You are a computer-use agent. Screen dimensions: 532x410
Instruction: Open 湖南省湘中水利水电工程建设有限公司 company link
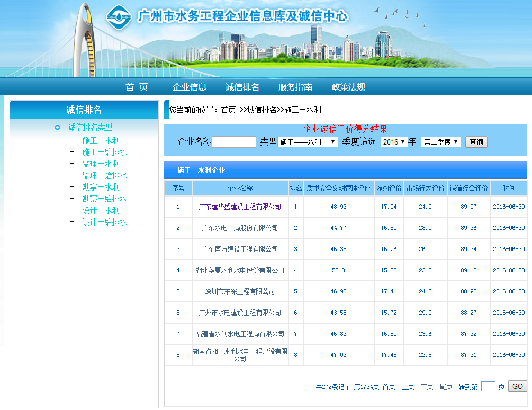click(240, 355)
